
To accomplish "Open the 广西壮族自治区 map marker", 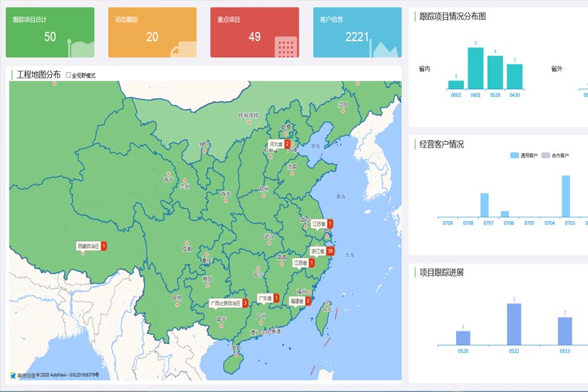I will coord(229,303).
